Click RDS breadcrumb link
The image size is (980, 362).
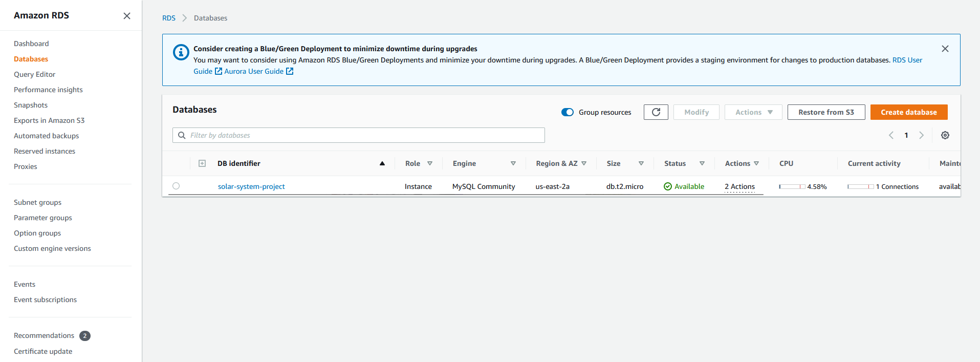[x=169, y=18]
